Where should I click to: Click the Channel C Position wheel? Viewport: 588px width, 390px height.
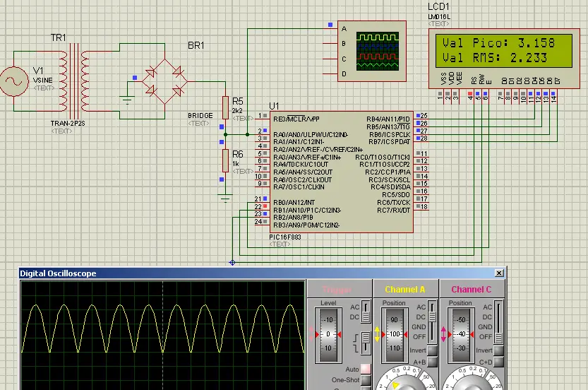click(461, 335)
